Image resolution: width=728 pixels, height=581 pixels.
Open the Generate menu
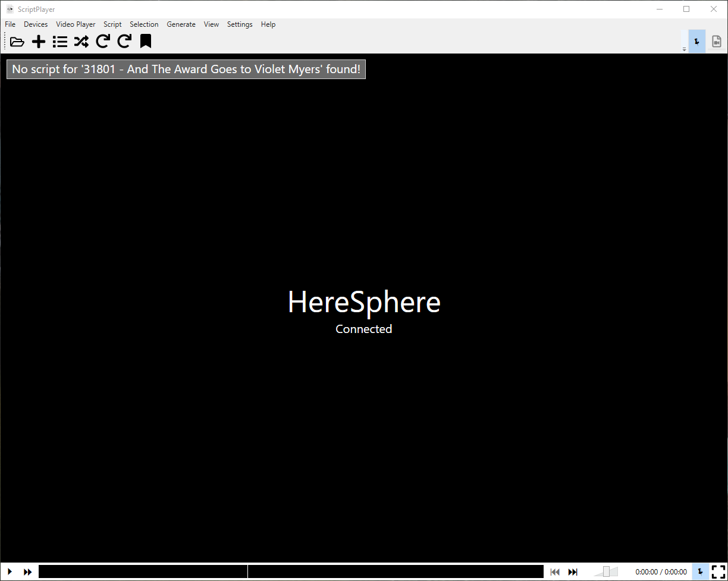[x=181, y=24]
